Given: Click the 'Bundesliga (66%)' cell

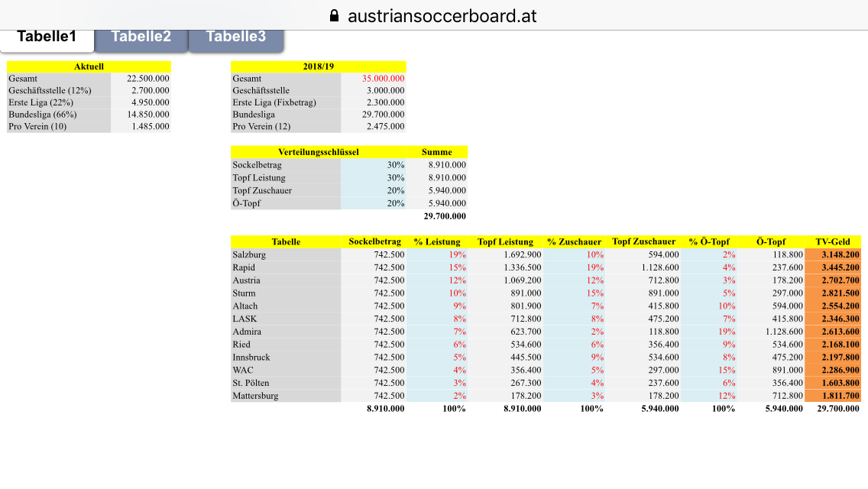Looking at the screenshot, I should click(59, 115).
